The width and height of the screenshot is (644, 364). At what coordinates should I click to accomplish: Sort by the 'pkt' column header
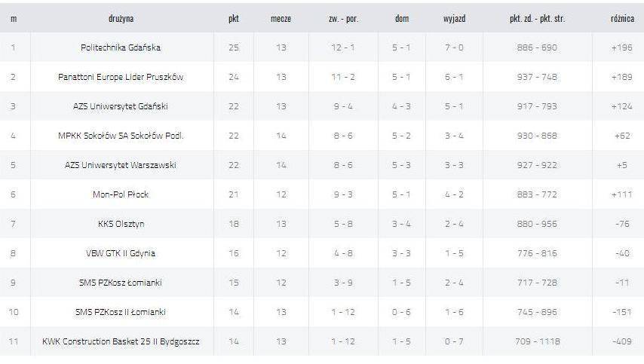(233, 19)
